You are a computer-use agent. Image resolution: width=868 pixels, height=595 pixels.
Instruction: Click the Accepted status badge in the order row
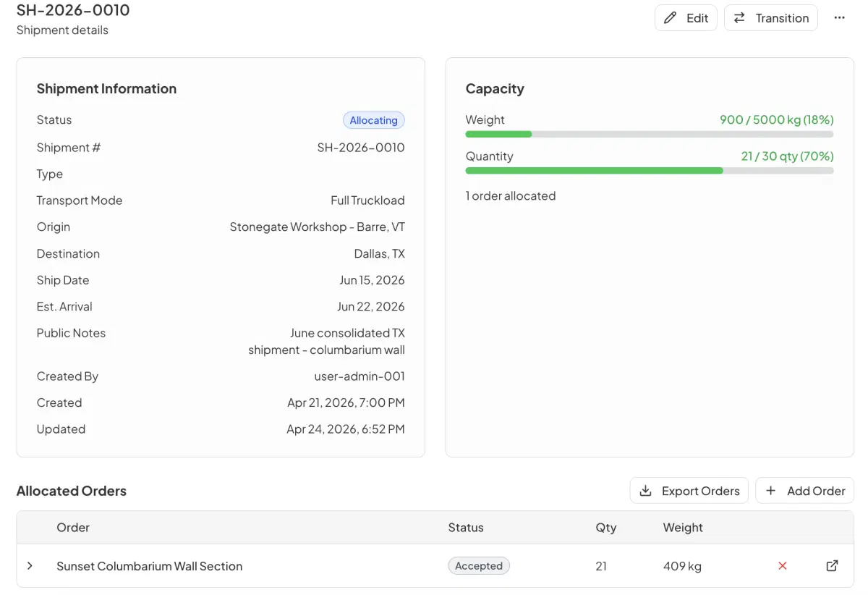(x=478, y=566)
